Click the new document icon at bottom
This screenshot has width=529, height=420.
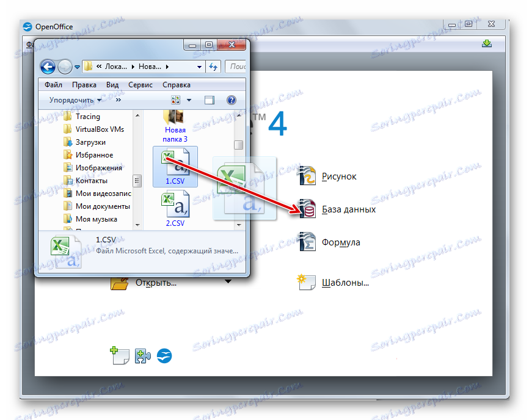(120, 356)
